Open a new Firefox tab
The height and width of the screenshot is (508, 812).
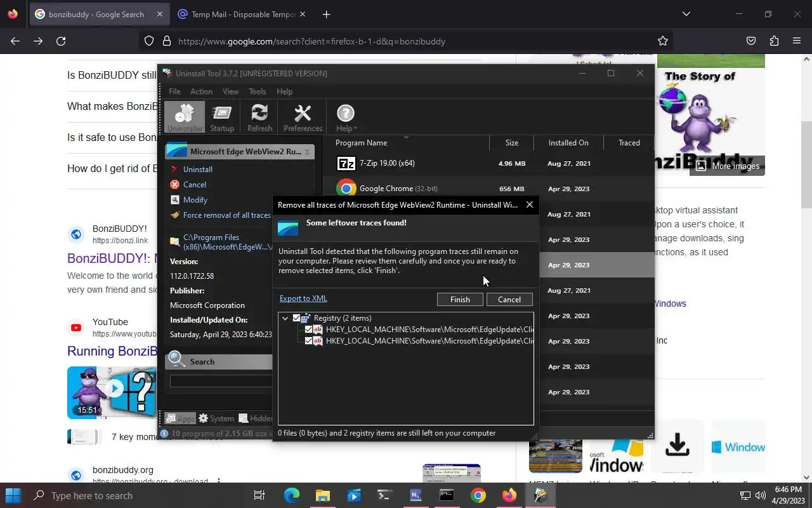click(x=326, y=14)
